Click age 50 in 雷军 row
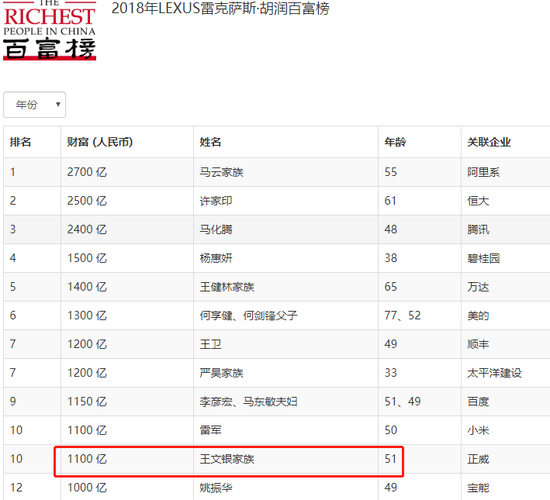The width and height of the screenshot is (550, 500). (391, 430)
